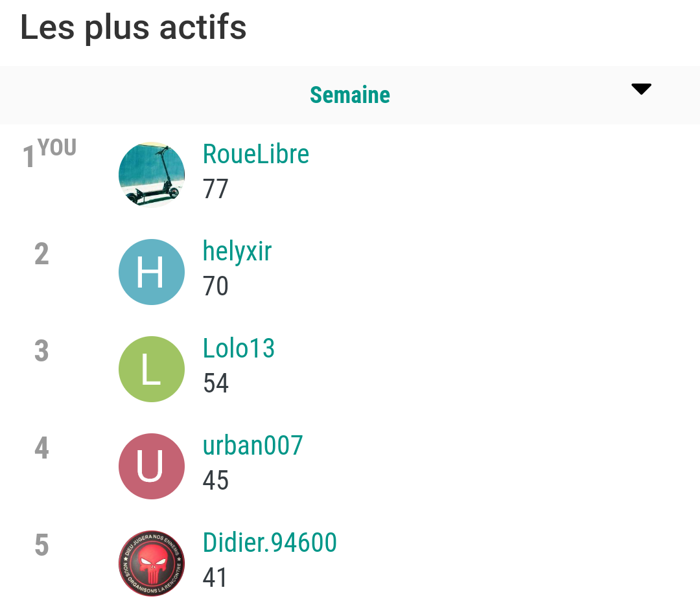Expand the Semaine period dropdown arrow
Screen dimensions: 700x614
[641, 89]
